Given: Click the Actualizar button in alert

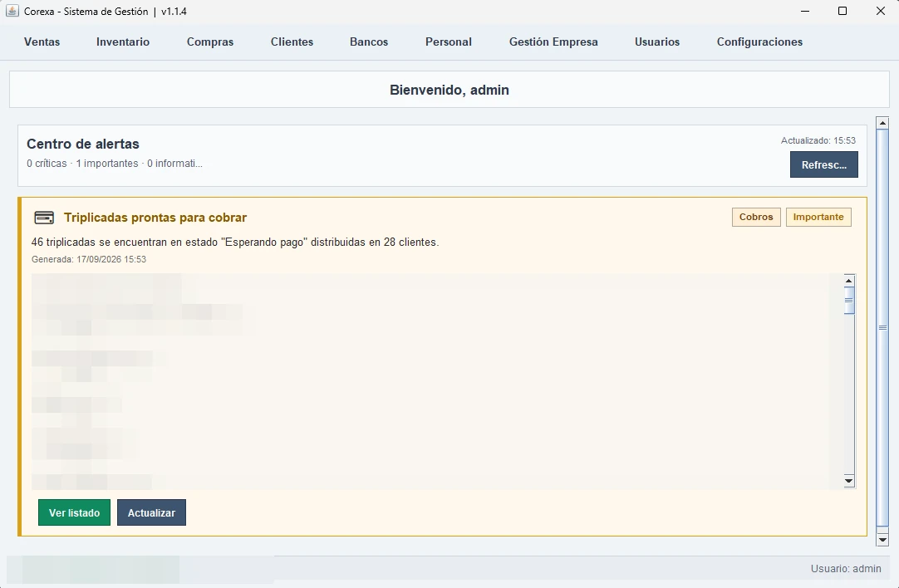Looking at the screenshot, I should [x=151, y=512].
